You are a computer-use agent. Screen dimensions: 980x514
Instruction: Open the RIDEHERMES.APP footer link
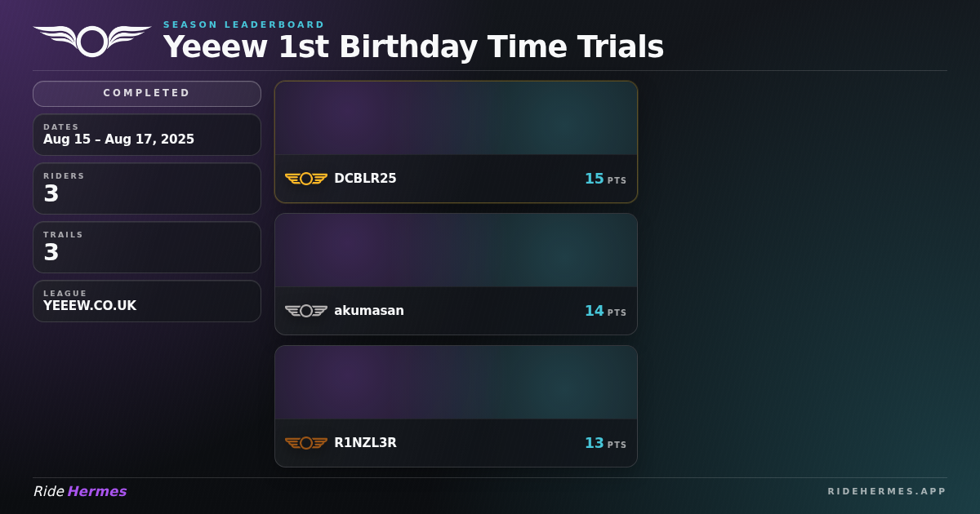(887, 491)
